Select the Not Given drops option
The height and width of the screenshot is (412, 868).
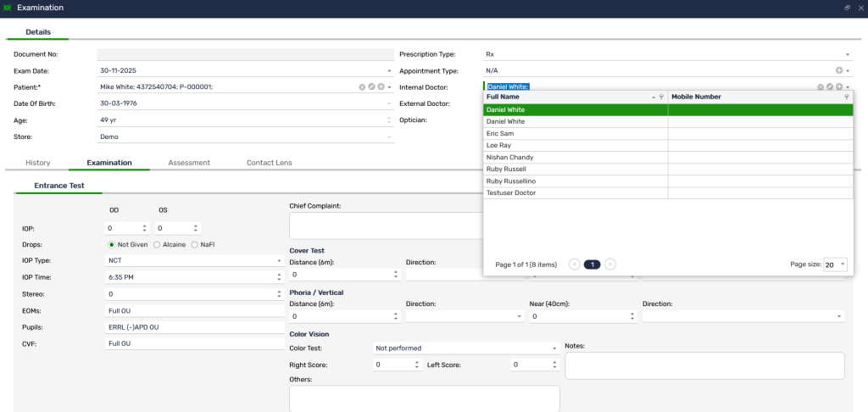[111, 244]
